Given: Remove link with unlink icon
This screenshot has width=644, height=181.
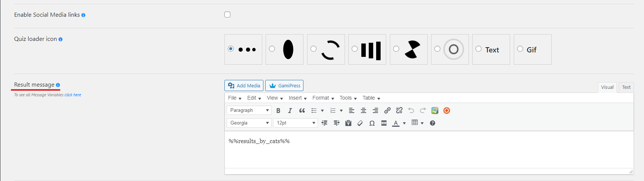Looking at the screenshot, I should (399, 110).
